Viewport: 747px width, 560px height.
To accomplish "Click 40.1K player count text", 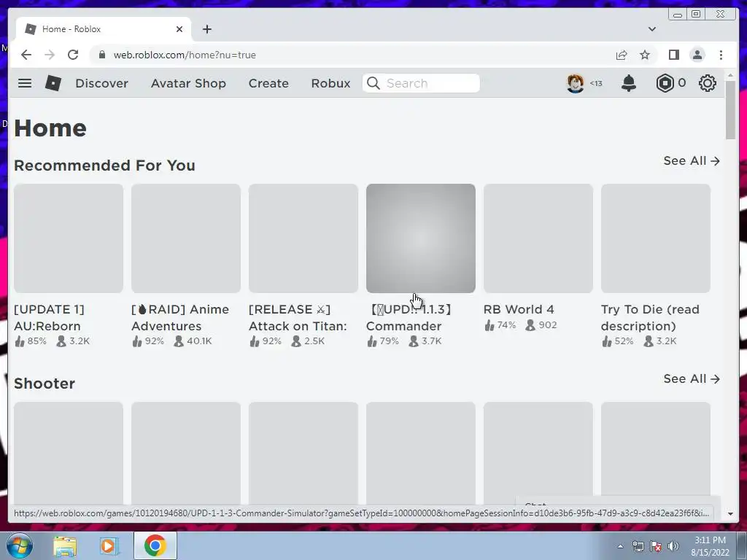I will pos(200,341).
